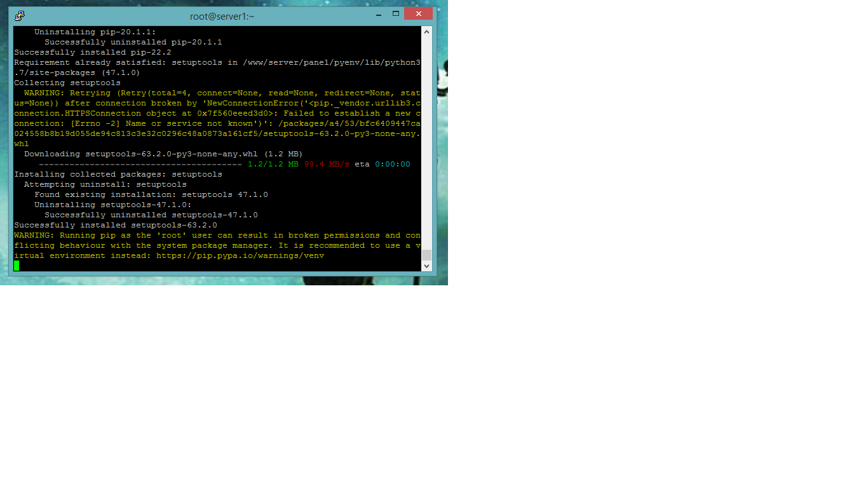Click the 'Collecting setuptools' line
The height and width of the screenshot is (488, 868).
tap(67, 83)
